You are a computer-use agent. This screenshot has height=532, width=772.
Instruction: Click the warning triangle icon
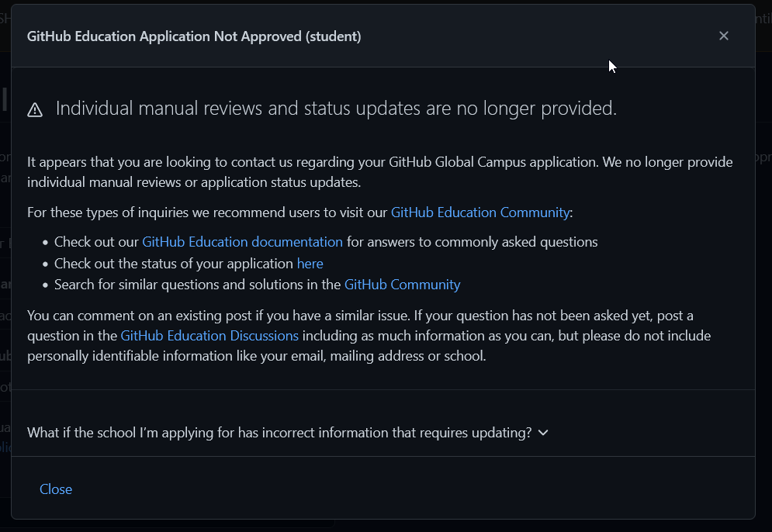pos(35,110)
